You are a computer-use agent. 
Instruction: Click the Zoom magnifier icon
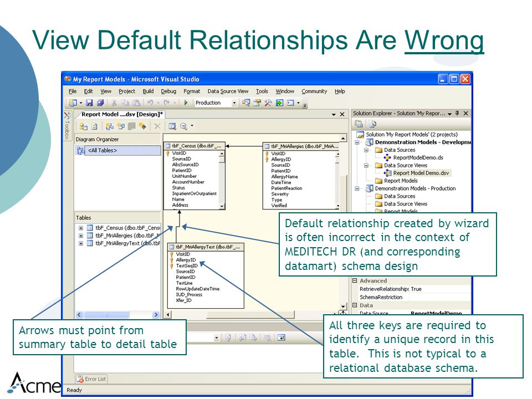point(183,126)
